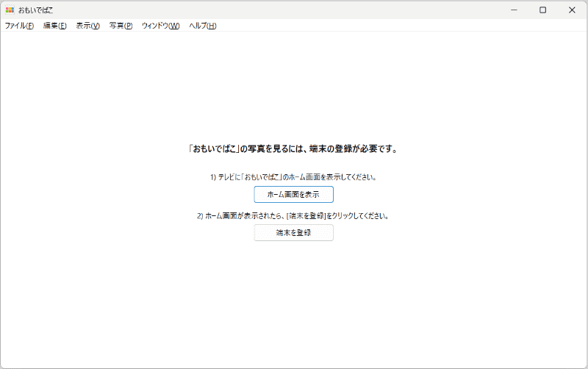Close the おもいでばこ window

point(572,10)
